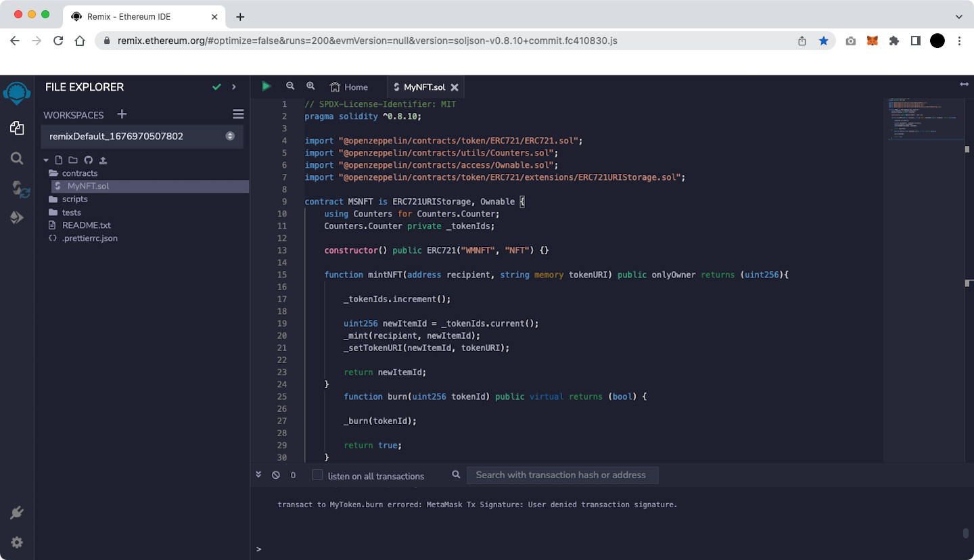Open the Solidity compiler plugin
The width and height of the screenshot is (974, 560).
pyautogui.click(x=18, y=189)
